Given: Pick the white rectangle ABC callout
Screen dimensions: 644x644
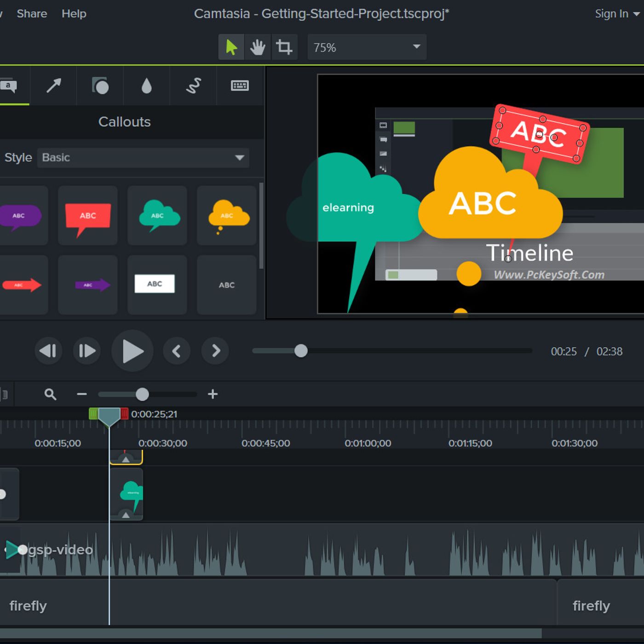Looking at the screenshot, I should point(157,285).
